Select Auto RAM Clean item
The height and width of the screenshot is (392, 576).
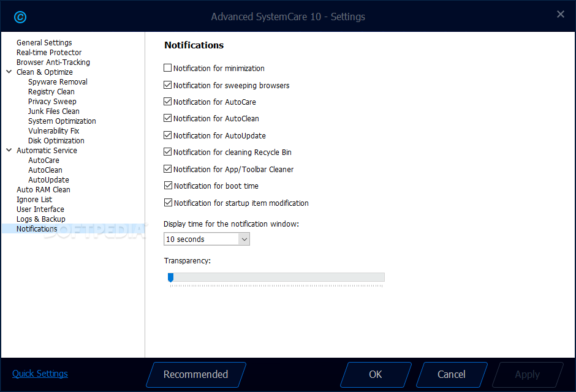tap(44, 190)
